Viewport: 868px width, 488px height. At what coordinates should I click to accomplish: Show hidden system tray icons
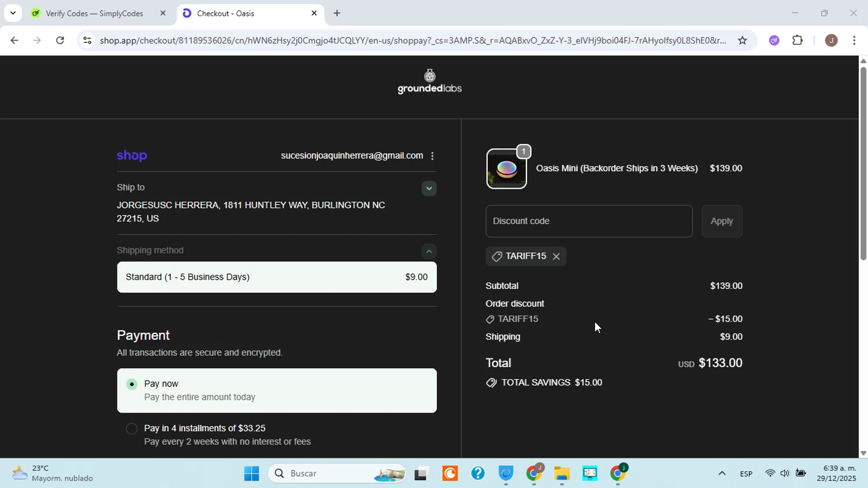point(722,474)
